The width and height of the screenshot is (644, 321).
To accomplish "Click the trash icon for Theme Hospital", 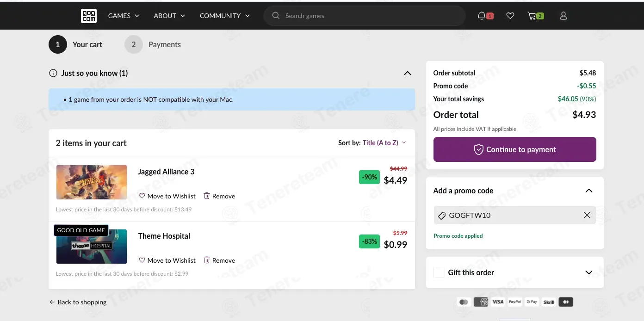I will point(207,260).
